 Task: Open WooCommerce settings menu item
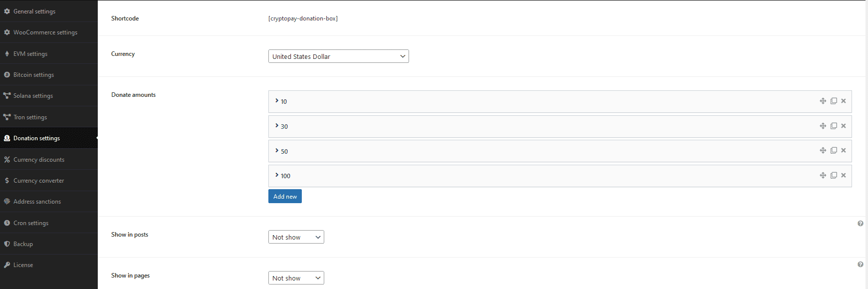pos(49,32)
